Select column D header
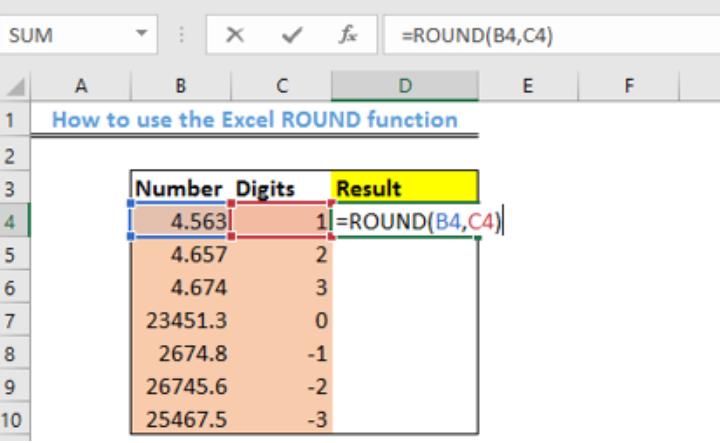Viewport: 720px width, 443px height. coord(405,86)
